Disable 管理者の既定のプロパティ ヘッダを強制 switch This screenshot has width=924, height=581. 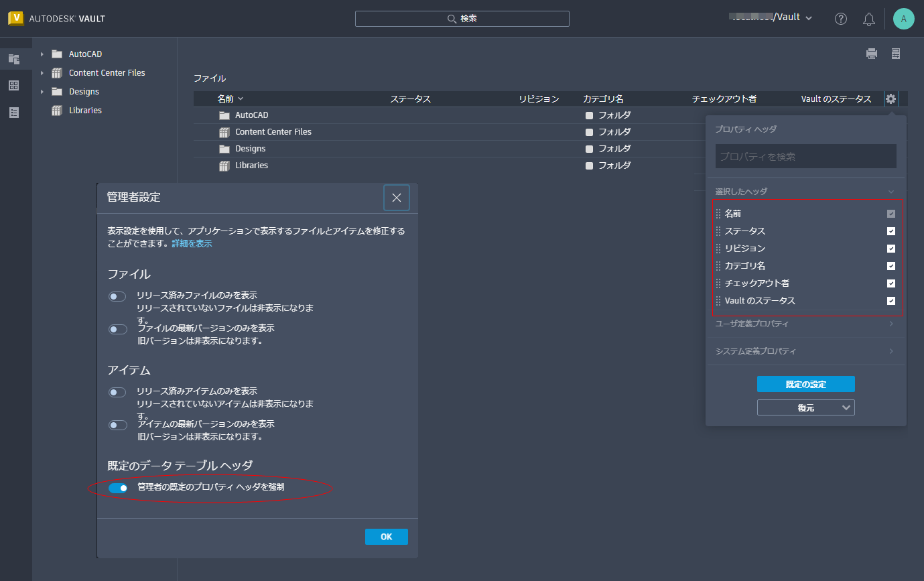(x=119, y=488)
